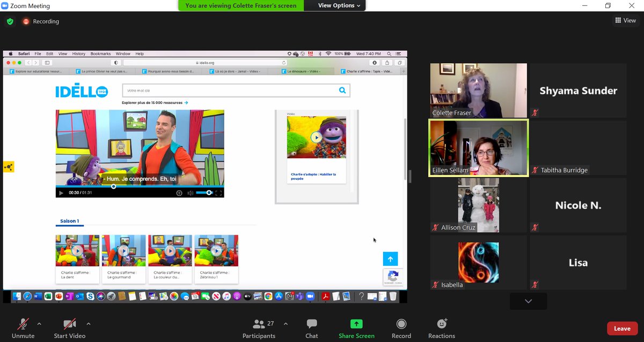Viewport: 644px width, 342px height.
Task: Adjust the video volume slider
Action: click(x=204, y=192)
